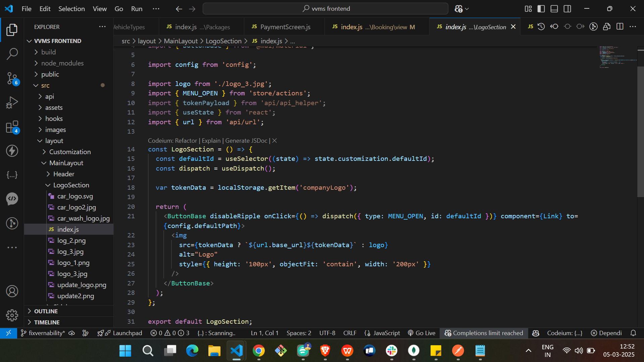Switch to PaymentScreen.js tab
Image resolution: width=644 pixels, height=362 pixels.
[x=285, y=27]
